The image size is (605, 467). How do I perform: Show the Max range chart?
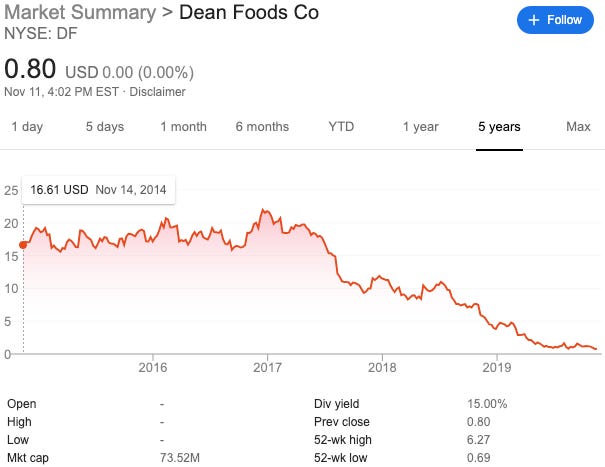tap(578, 127)
